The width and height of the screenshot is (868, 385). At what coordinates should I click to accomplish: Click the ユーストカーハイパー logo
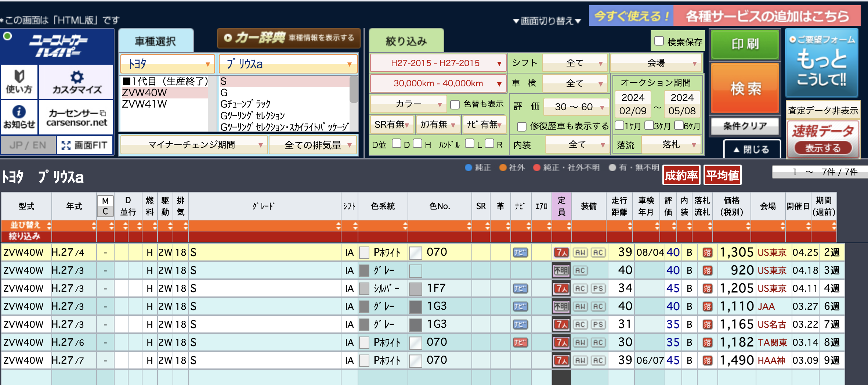(58, 46)
